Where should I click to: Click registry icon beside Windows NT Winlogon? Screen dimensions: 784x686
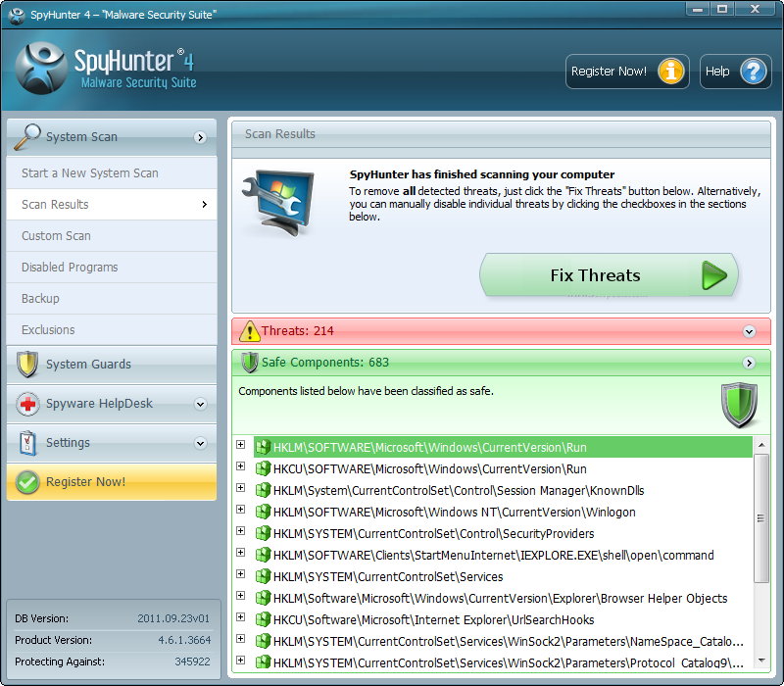pos(263,512)
